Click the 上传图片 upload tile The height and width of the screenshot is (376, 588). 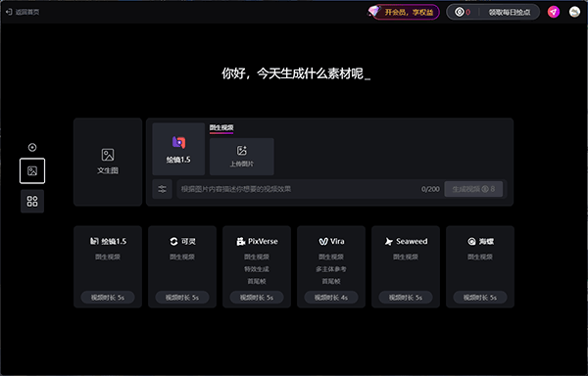(x=241, y=157)
